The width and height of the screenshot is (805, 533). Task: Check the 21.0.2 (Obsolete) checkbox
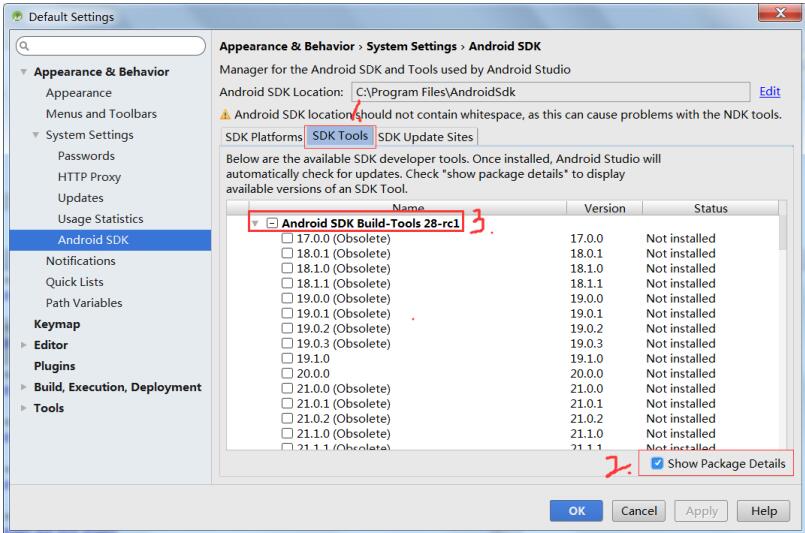[287, 418]
